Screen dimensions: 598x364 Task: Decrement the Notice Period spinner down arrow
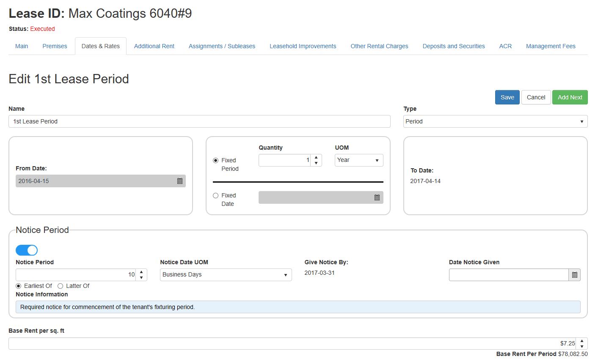(x=141, y=278)
